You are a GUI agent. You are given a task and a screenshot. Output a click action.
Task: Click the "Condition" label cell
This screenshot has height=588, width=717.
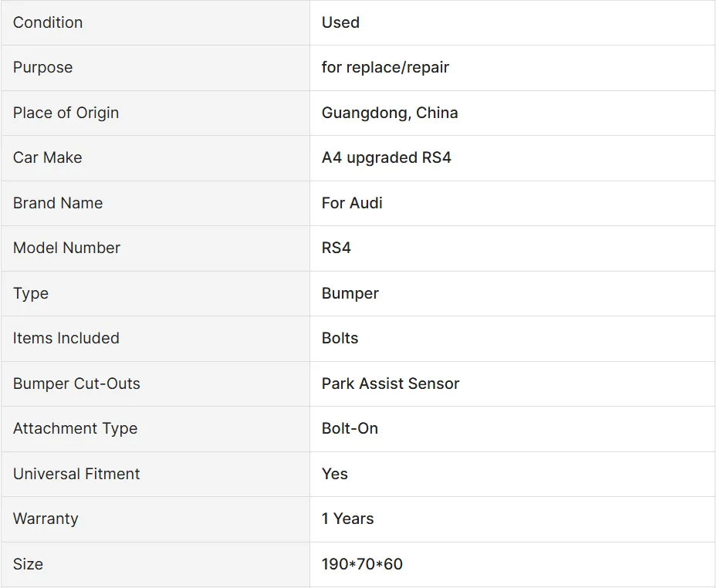click(48, 22)
